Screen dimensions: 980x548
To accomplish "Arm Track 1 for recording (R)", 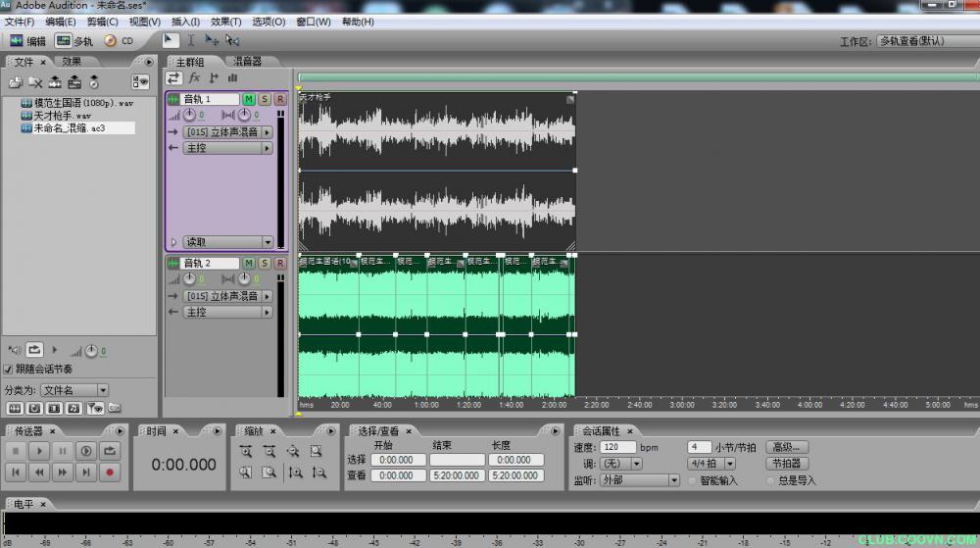I will (280, 99).
